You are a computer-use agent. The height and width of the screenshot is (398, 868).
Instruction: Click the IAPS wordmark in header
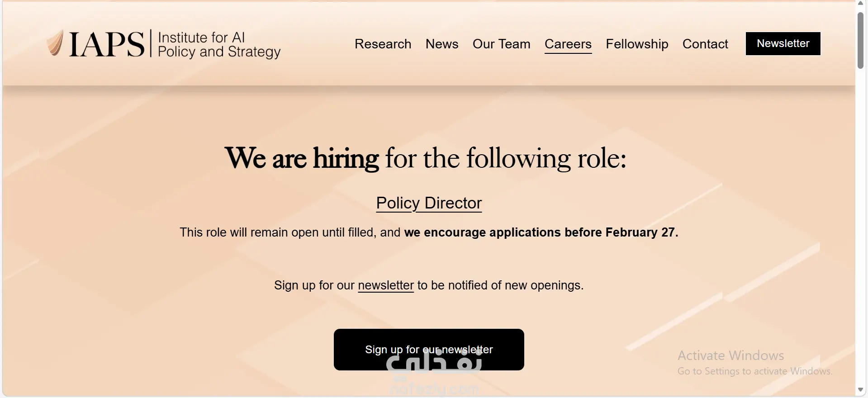point(107,44)
